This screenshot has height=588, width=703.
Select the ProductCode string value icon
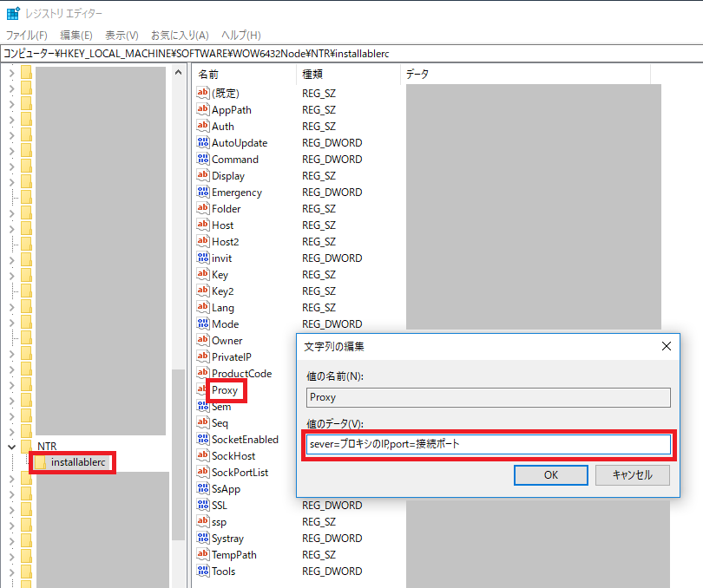click(x=203, y=373)
